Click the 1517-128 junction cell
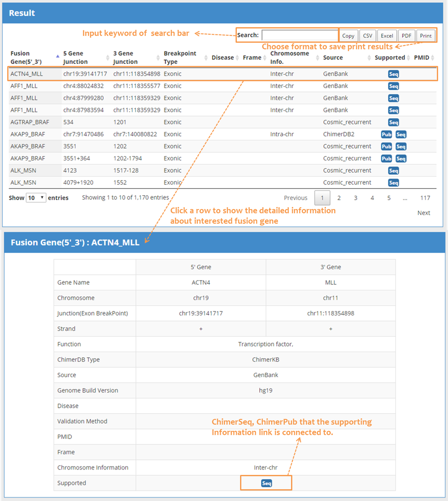The height and width of the screenshot is (501, 448). click(x=126, y=170)
